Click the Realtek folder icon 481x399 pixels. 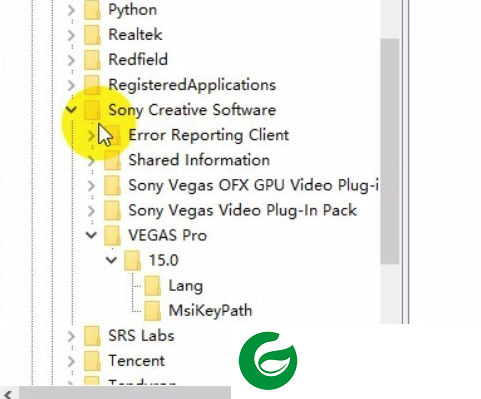click(x=92, y=35)
